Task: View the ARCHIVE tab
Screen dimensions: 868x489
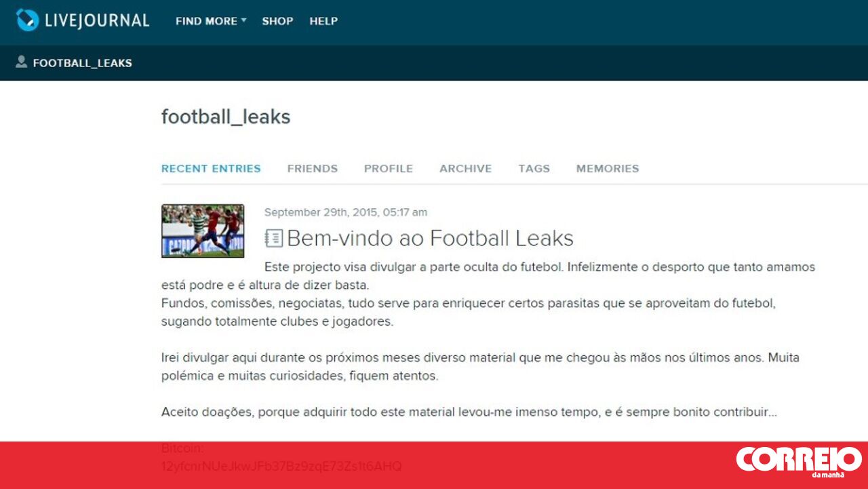Action: tap(466, 168)
